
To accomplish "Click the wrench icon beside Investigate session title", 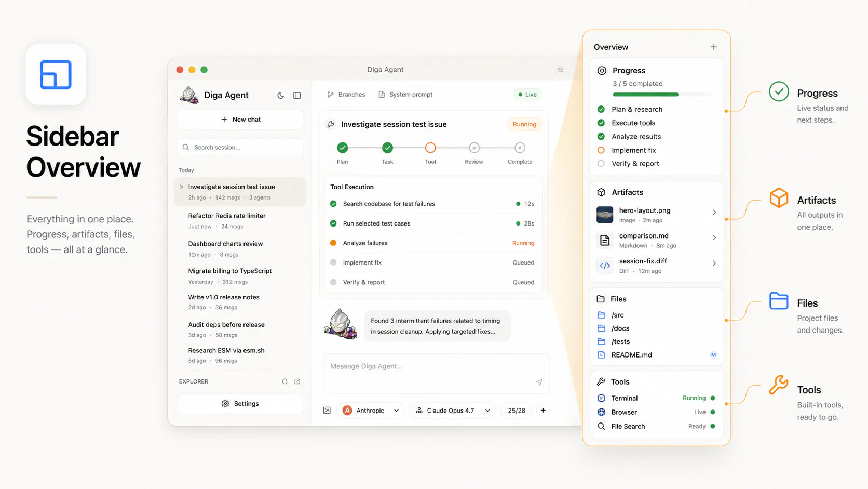I will 331,124.
